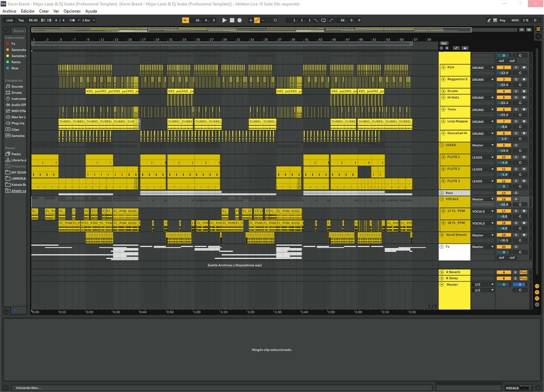
Task: Click the Lock Envelopes icon
Action: [465, 48]
